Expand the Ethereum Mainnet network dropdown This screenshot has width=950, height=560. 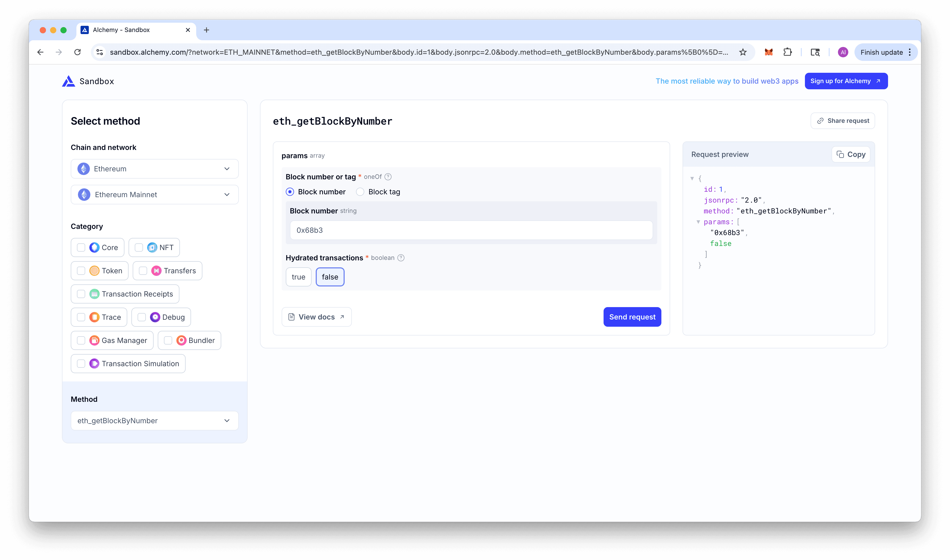click(154, 195)
